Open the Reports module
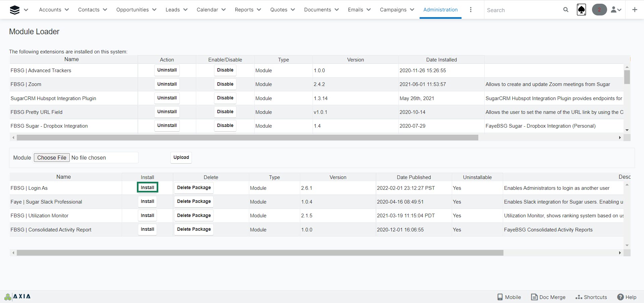 pyautogui.click(x=244, y=10)
